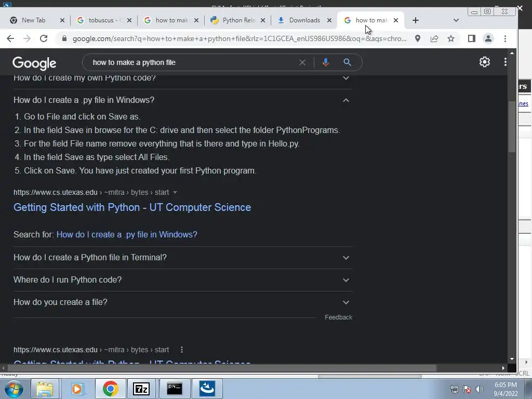Viewport: 532px width, 399px height.
Task: Follow 'How do I create a .py file in Windows?' search link
Action: tap(127, 234)
